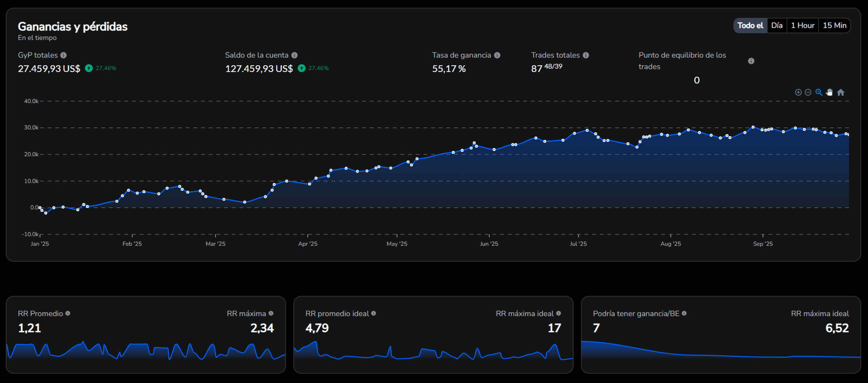Open info icon beside RR máxima

click(x=271, y=313)
